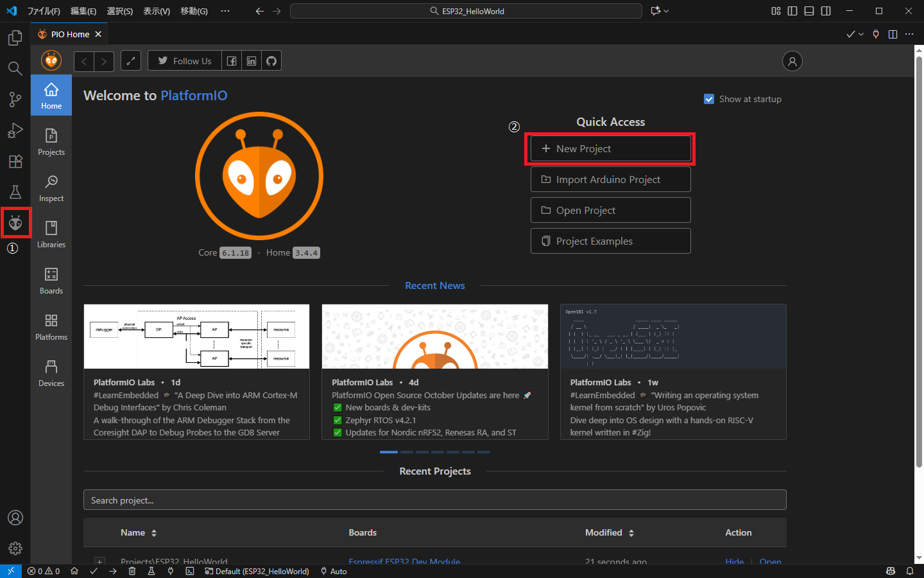This screenshot has height=578, width=924.
Task: Toggle bottom panel visibility
Action: click(x=809, y=11)
